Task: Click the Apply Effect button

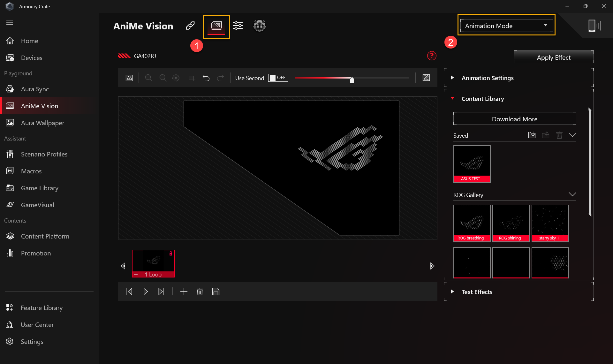Action: point(554,57)
